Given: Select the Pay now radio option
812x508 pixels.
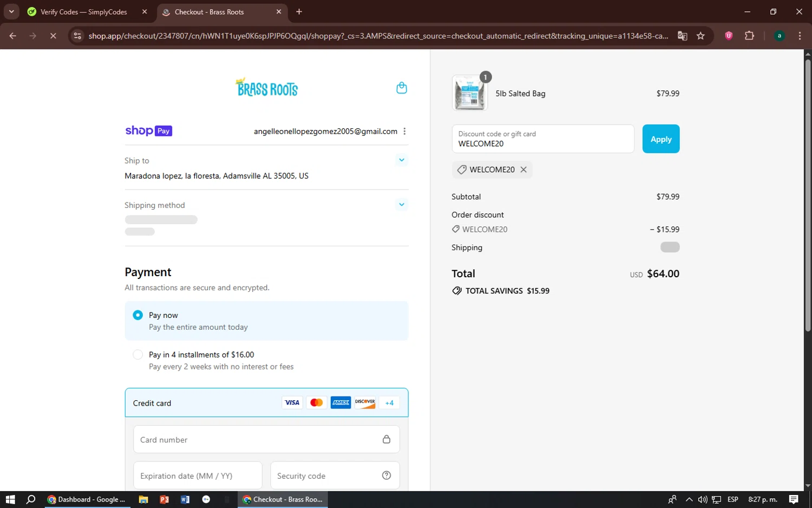Looking at the screenshot, I should [x=137, y=315].
